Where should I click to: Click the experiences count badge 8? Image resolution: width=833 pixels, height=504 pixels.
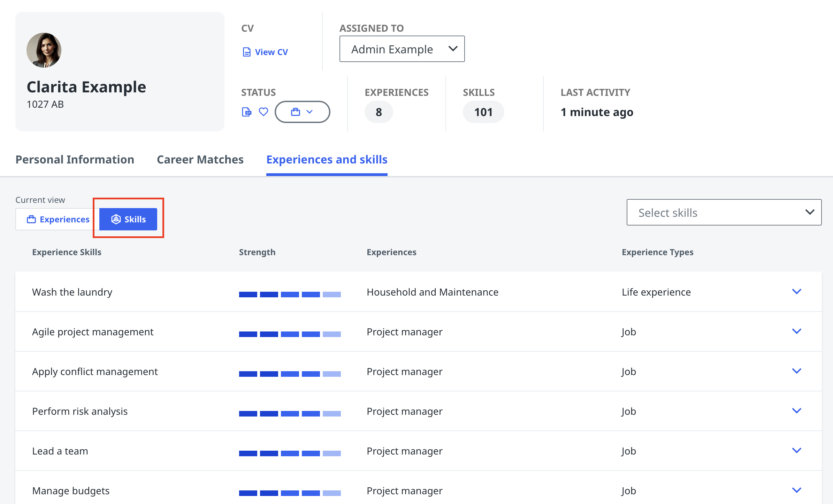pyautogui.click(x=379, y=112)
